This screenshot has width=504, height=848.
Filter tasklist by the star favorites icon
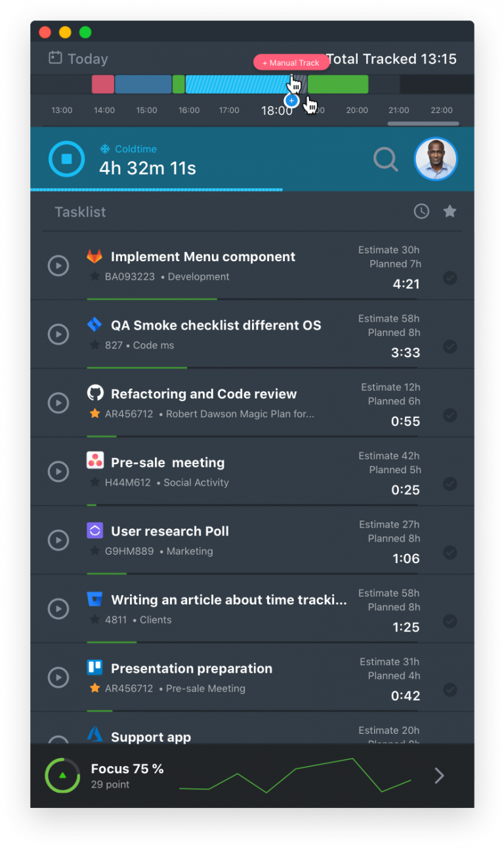click(450, 211)
